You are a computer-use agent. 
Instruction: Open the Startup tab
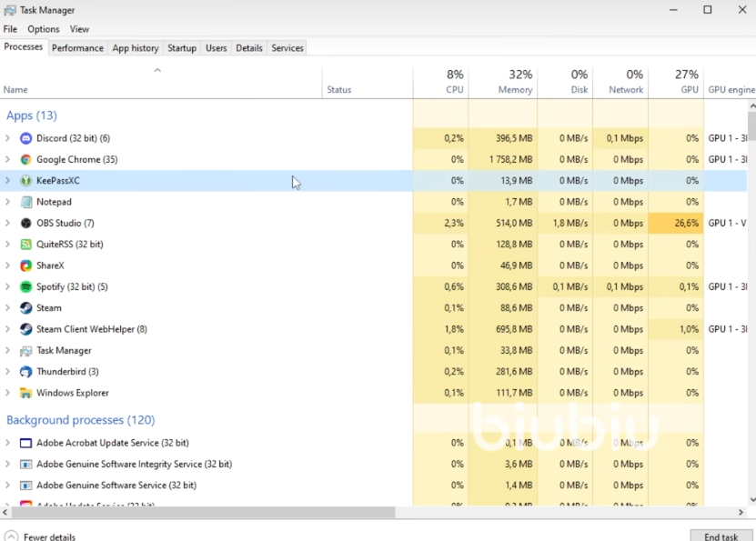182,48
